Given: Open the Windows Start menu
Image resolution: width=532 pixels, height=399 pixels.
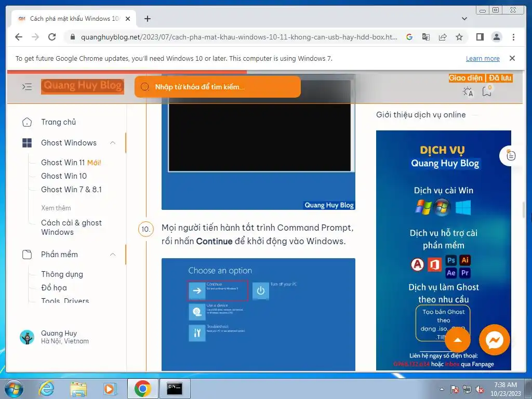Looking at the screenshot, I should (14, 389).
